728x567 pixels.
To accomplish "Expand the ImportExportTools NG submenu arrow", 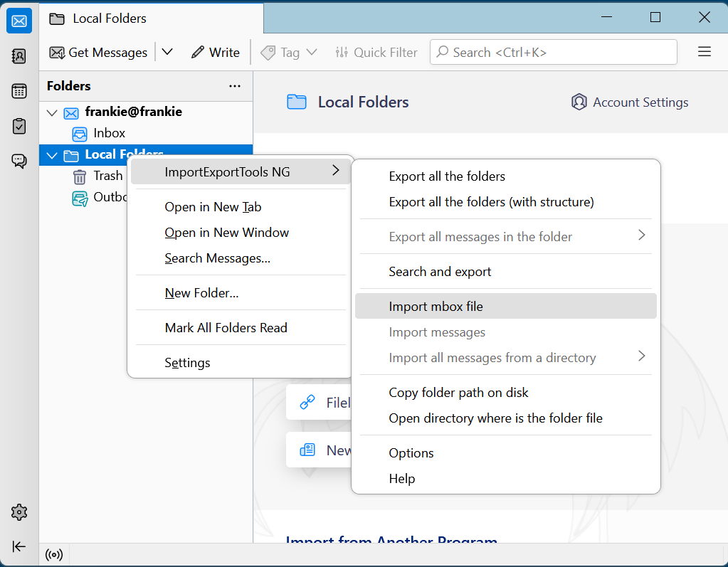I will pyautogui.click(x=336, y=171).
